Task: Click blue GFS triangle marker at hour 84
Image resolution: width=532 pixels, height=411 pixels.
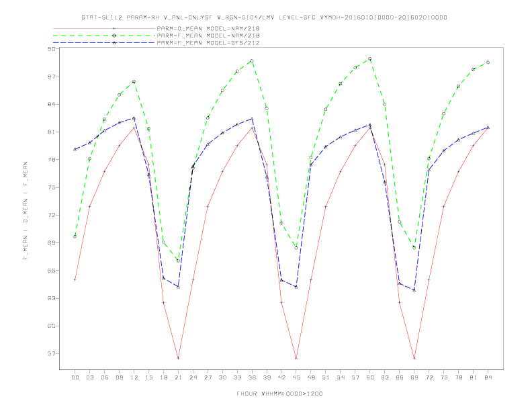Action: point(488,128)
